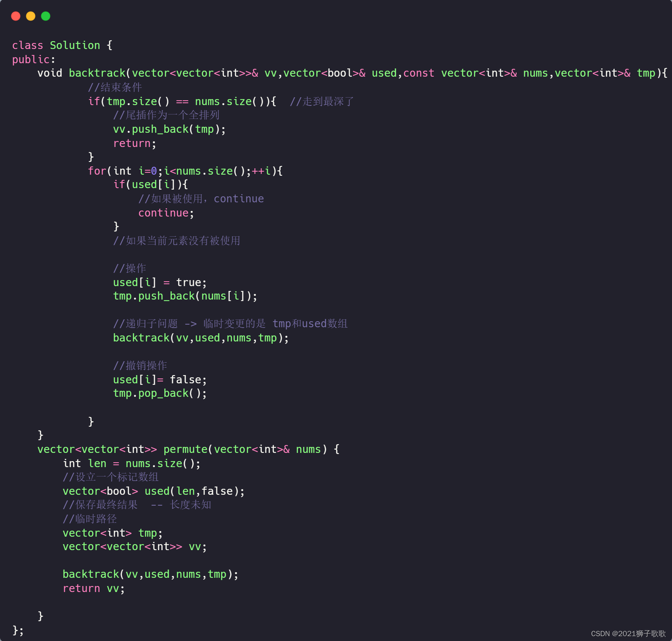The image size is (672, 641).
Task: Click the comment '//临时路径'
Action: [x=90, y=519]
